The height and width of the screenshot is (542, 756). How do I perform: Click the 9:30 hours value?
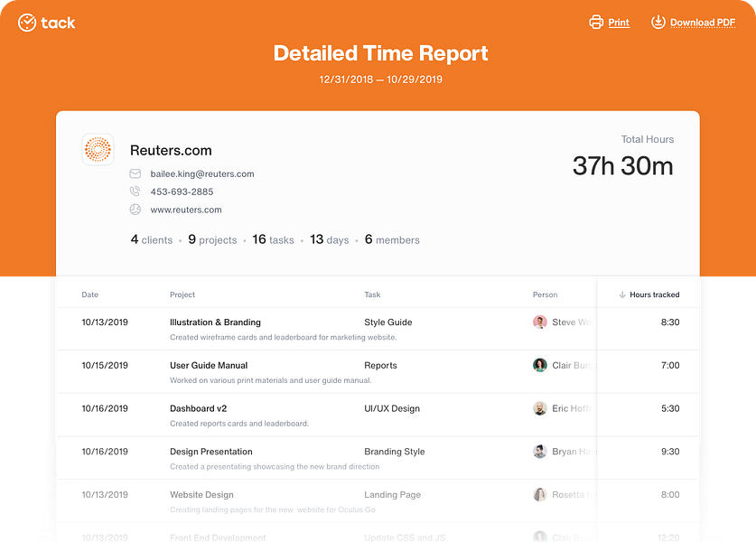click(x=670, y=452)
